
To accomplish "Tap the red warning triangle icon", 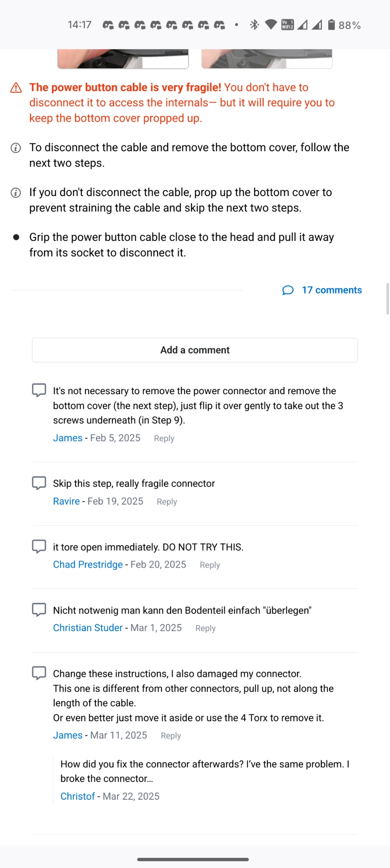I will coord(16,88).
